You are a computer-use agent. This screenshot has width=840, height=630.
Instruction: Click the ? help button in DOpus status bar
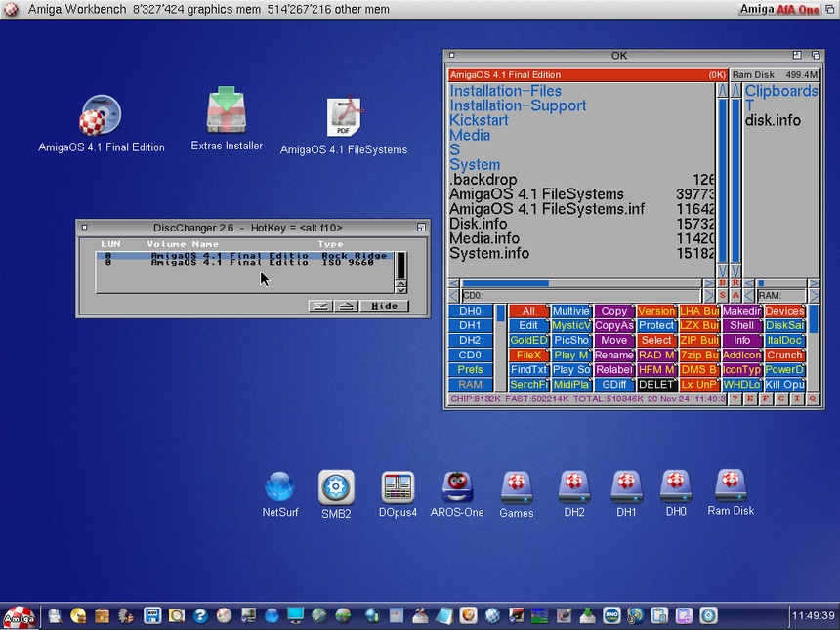[x=735, y=399]
